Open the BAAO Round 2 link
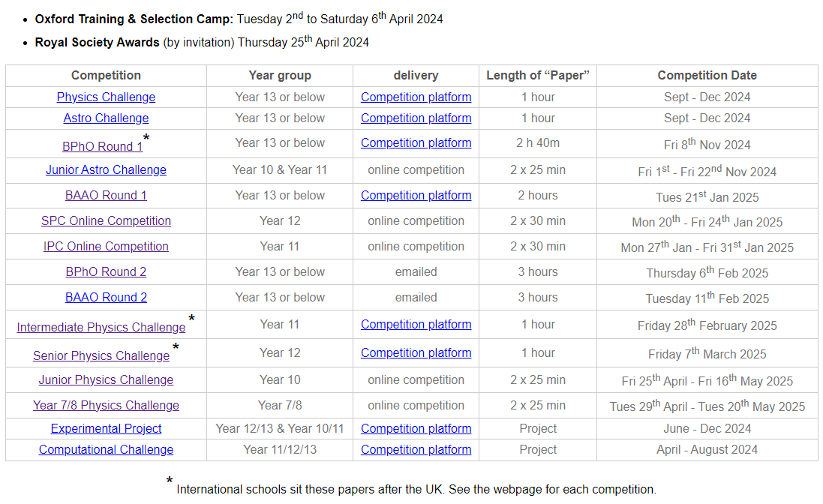 coord(106,297)
